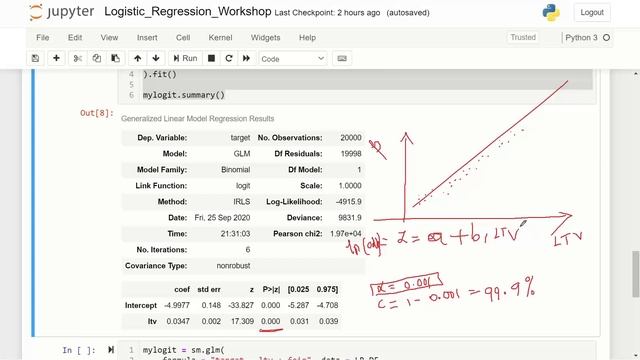Click the Out[8] output prompt
Image resolution: width=640 pixels, height=360 pixels.
pos(97,113)
